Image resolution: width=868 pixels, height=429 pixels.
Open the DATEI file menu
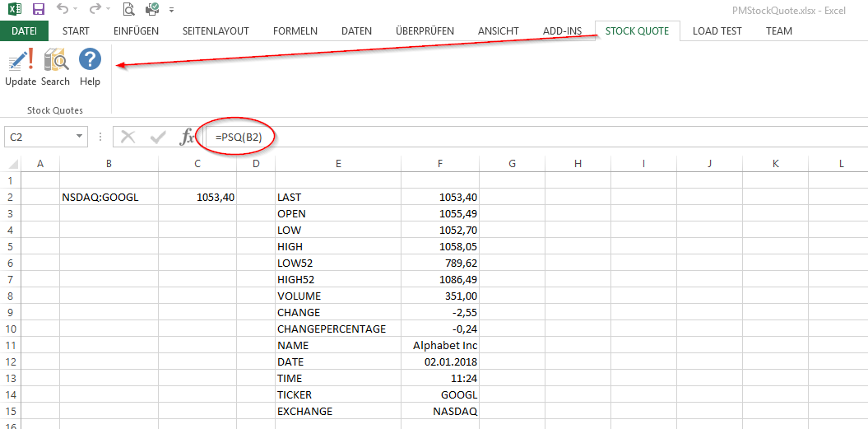click(24, 31)
